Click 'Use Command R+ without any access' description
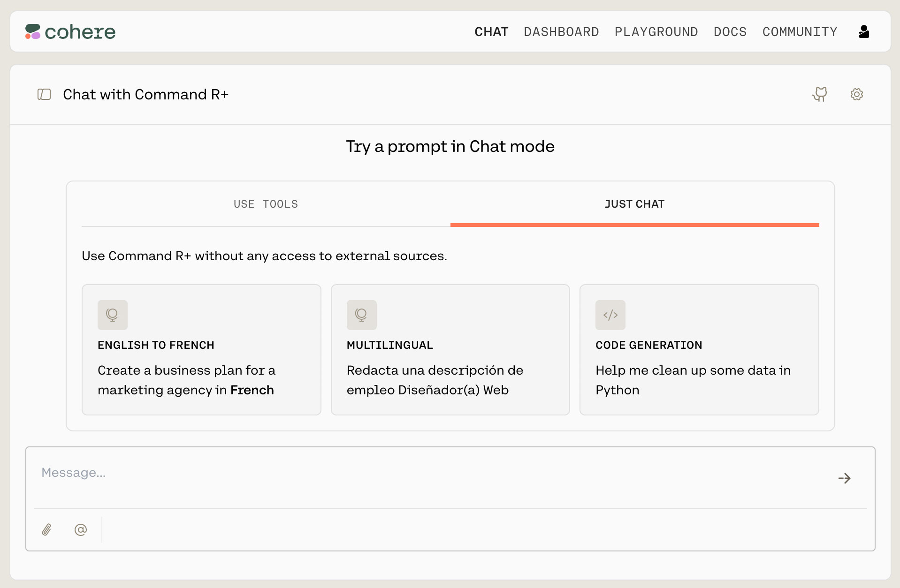 [x=264, y=256]
